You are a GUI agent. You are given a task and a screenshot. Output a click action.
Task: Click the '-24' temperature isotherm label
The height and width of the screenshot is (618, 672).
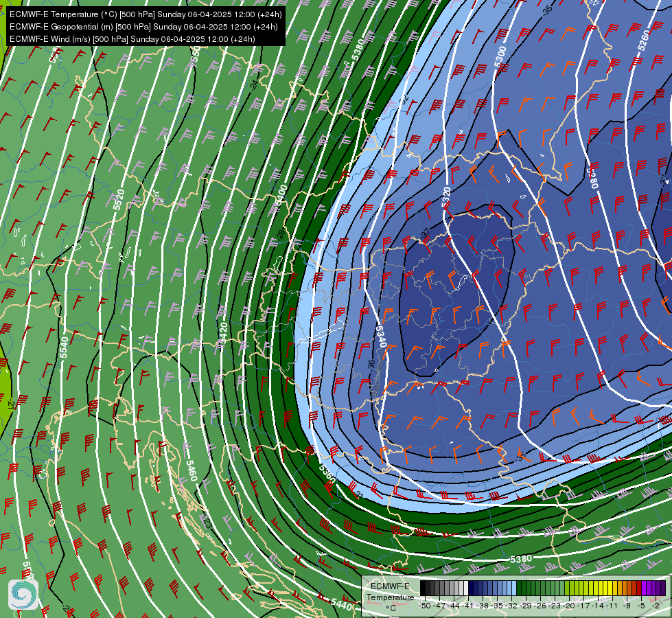(x=254, y=84)
